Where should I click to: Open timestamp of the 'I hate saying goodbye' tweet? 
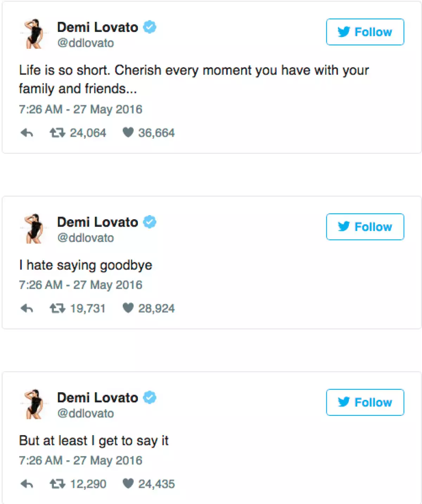click(81, 285)
